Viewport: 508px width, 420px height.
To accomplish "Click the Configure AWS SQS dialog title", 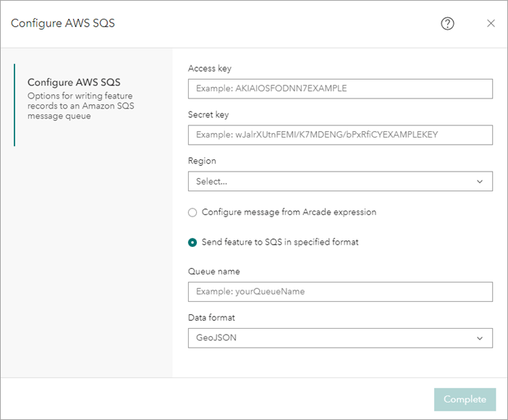I will [63, 23].
